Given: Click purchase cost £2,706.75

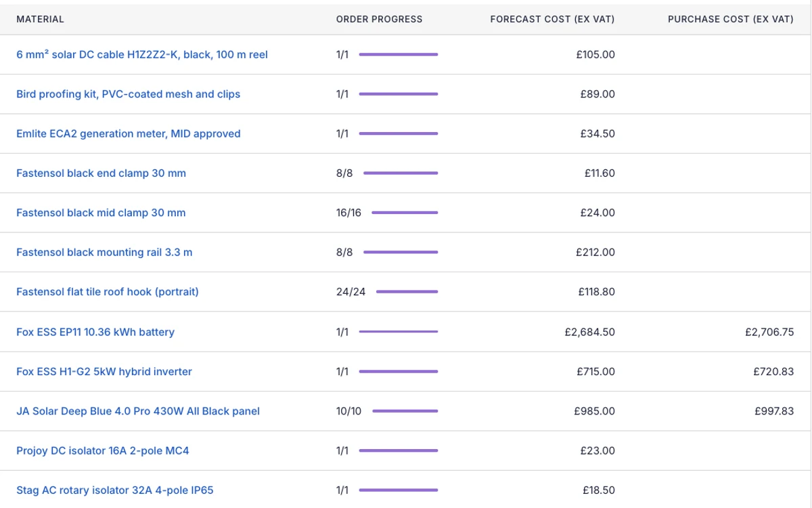Looking at the screenshot, I should click(769, 332).
